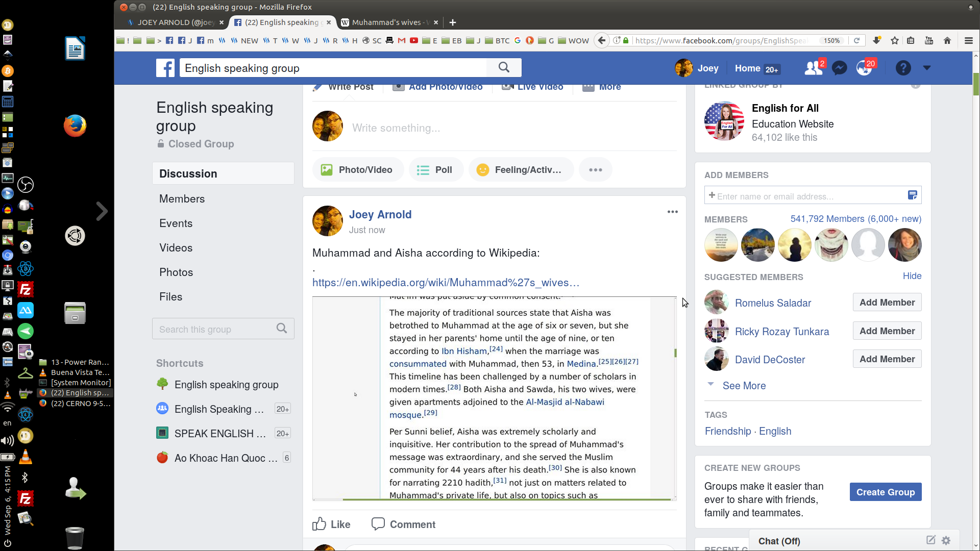The width and height of the screenshot is (980, 551).
Task: Open the Files section in group sidebar
Action: coord(170,297)
